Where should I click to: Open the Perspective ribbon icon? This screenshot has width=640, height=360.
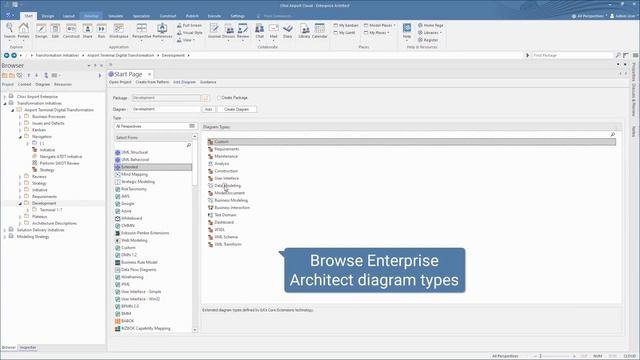pos(142,31)
